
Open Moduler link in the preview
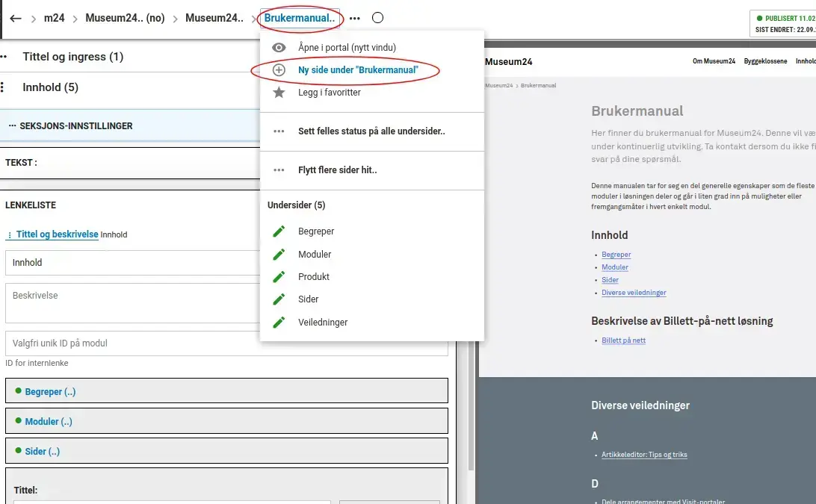click(614, 267)
